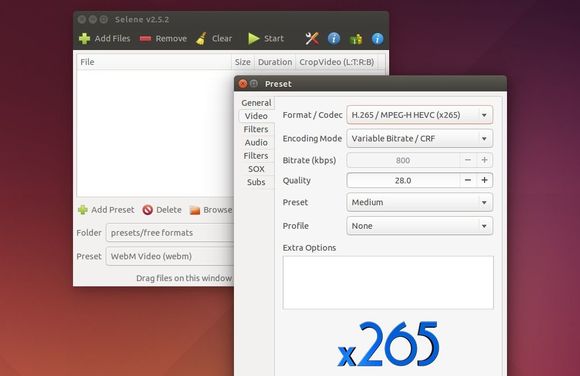
Task: Open the Format / Codec dropdown
Action: 419,115
